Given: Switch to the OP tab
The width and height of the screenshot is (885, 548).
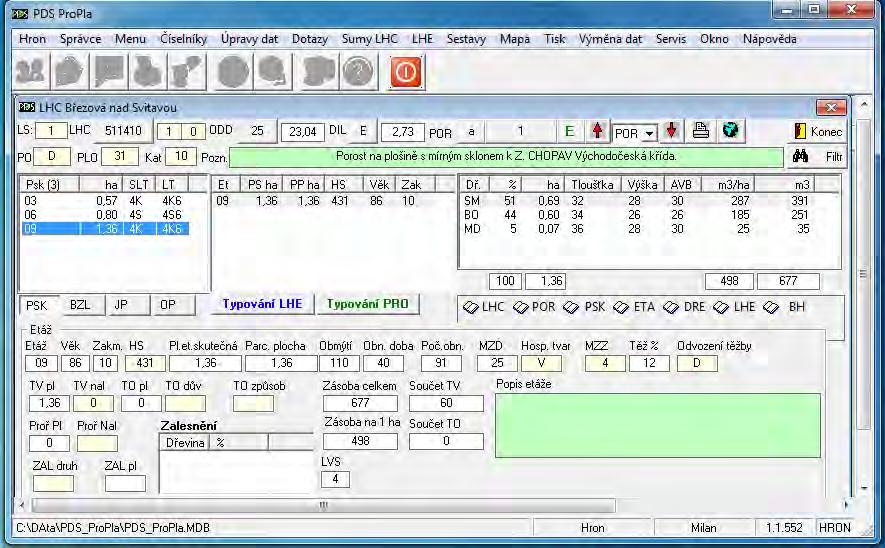Looking at the screenshot, I should point(174,305).
